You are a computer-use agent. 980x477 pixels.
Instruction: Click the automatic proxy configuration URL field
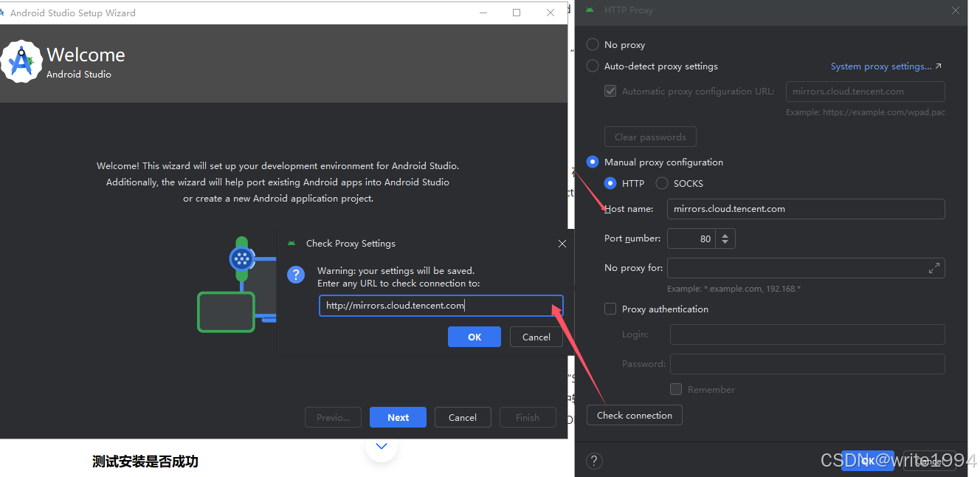(x=866, y=92)
